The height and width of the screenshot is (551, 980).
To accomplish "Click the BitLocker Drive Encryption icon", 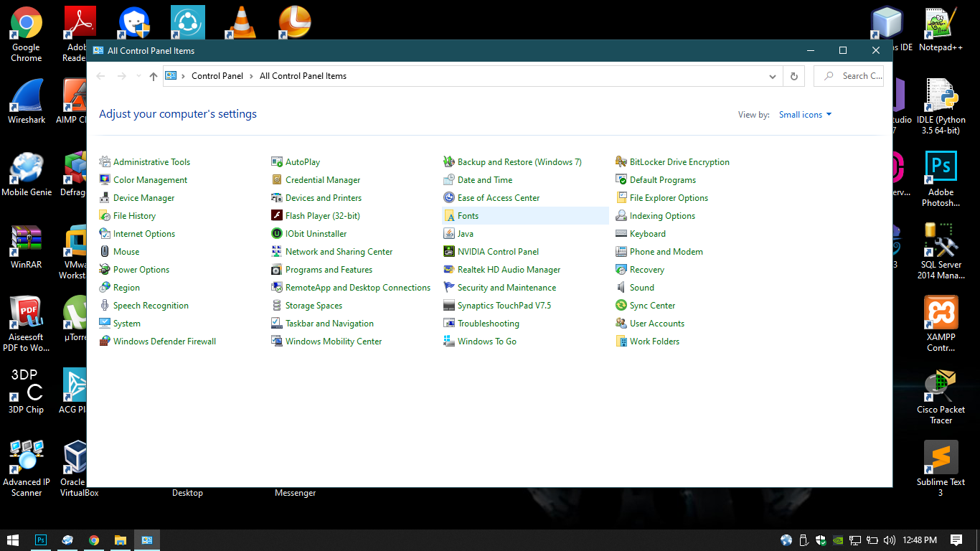I will tap(621, 162).
